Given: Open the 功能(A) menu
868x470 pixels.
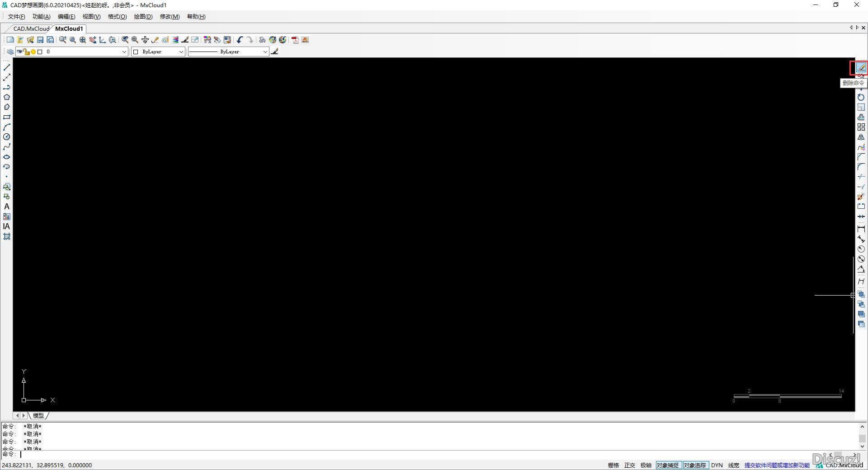Looking at the screenshot, I should click(x=41, y=17).
